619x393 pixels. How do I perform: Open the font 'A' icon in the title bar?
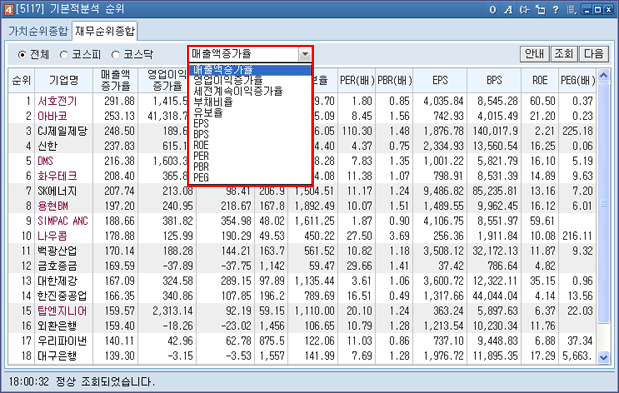508,9
